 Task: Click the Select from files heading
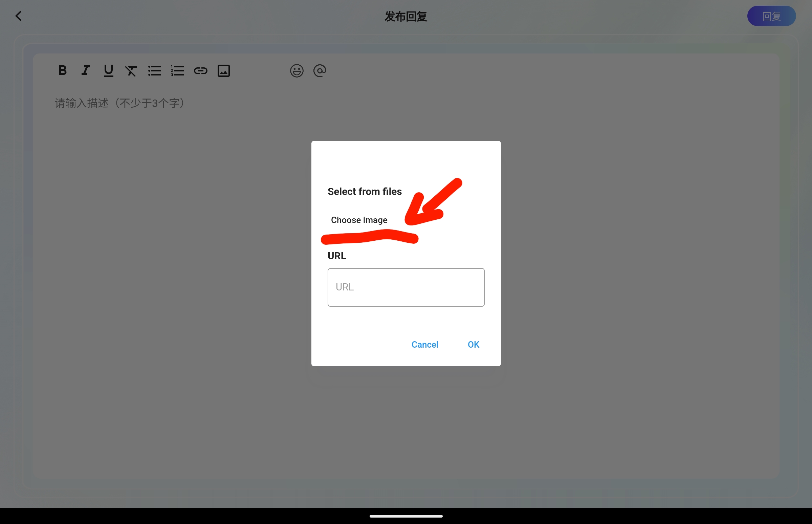click(x=364, y=192)
